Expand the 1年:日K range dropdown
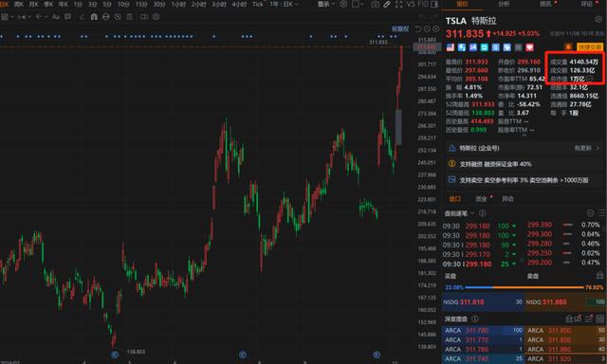 pyautogui.click(x=285, y=4)
